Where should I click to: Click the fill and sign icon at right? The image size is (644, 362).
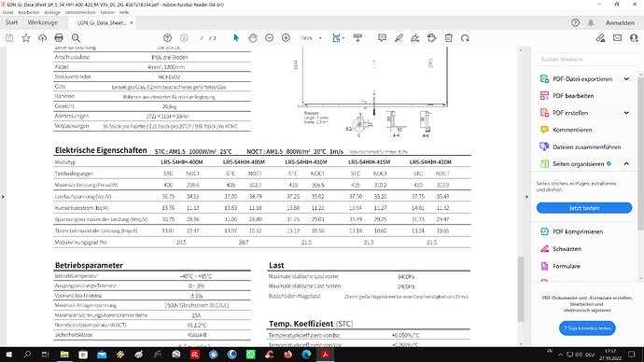point(600,38)
